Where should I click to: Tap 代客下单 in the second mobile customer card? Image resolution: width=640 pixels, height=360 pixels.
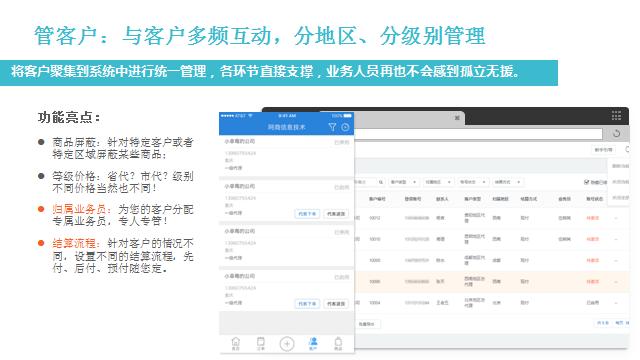pyautogui.click(x=307, y=214)
